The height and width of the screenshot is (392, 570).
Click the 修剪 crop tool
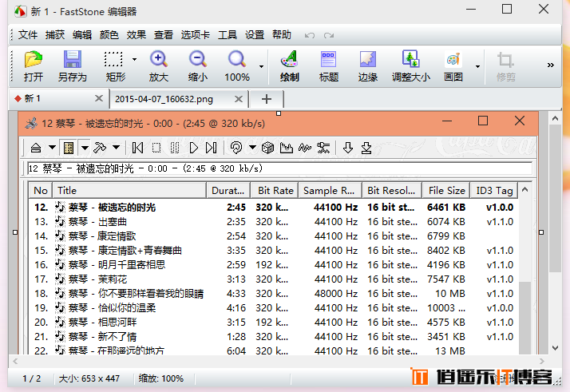coord(505,66)
